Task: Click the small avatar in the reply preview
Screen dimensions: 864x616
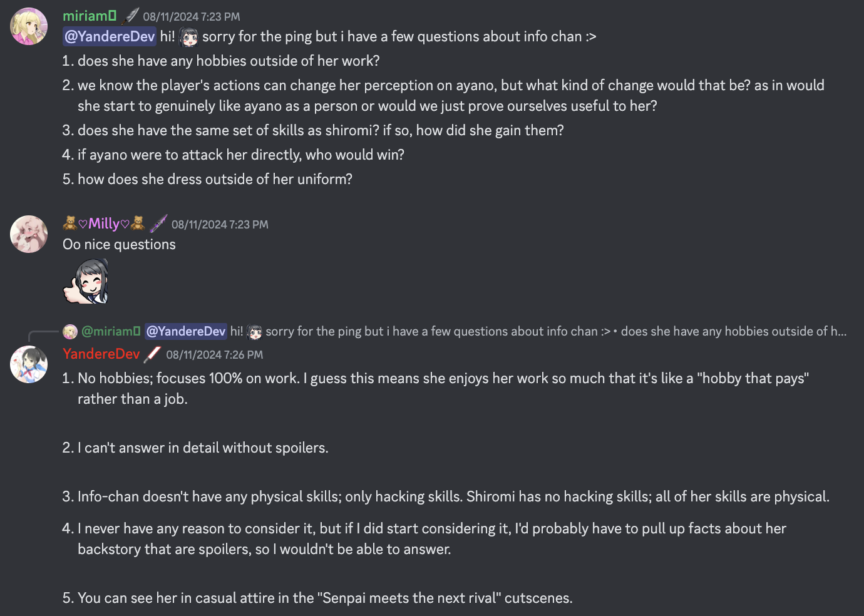Action: pyautogui.click(x=70, y=332)
